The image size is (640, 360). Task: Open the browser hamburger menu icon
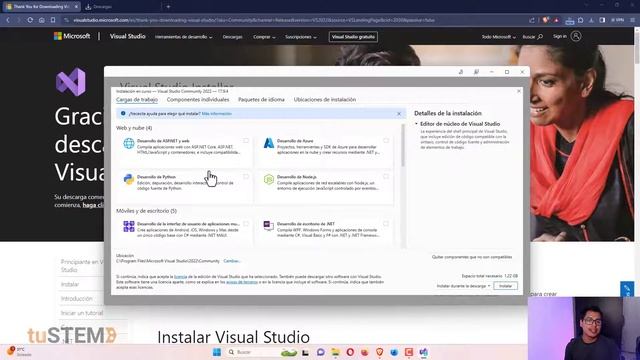pos(633,20)
